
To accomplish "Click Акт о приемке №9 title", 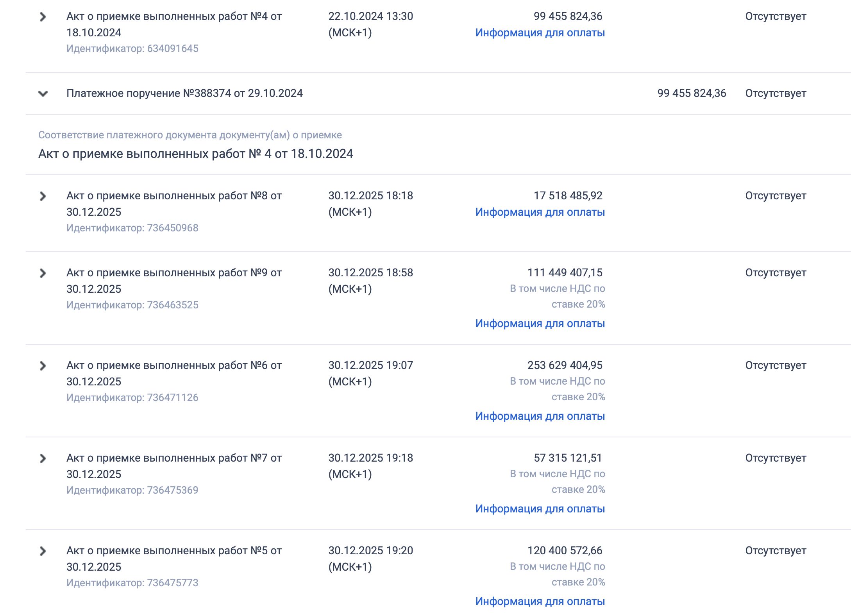I will coord(174,280).
